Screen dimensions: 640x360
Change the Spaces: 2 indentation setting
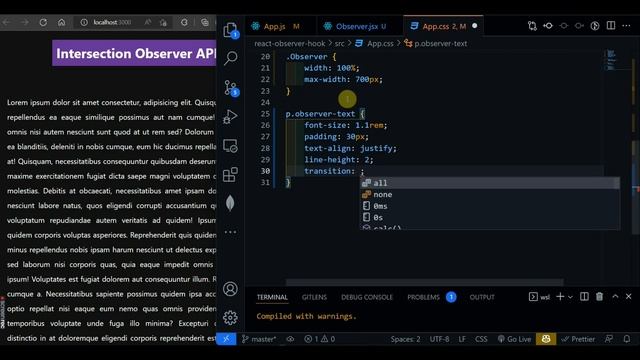coord(405,339)
